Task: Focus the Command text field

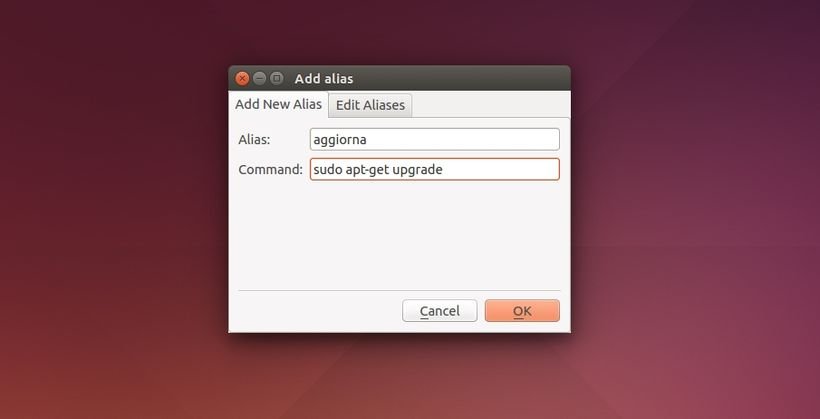Action: click(435, 169)
